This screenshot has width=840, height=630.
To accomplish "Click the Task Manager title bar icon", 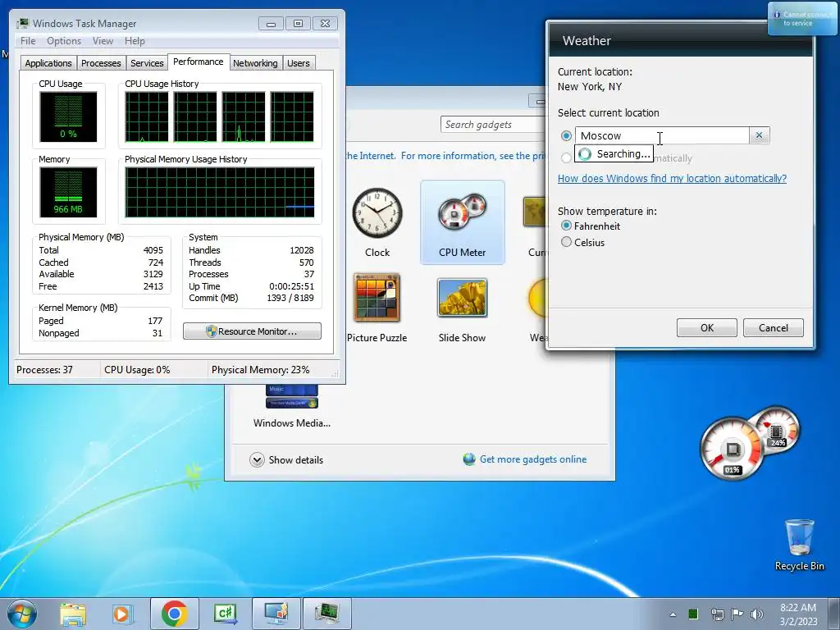I will point(22,23).
